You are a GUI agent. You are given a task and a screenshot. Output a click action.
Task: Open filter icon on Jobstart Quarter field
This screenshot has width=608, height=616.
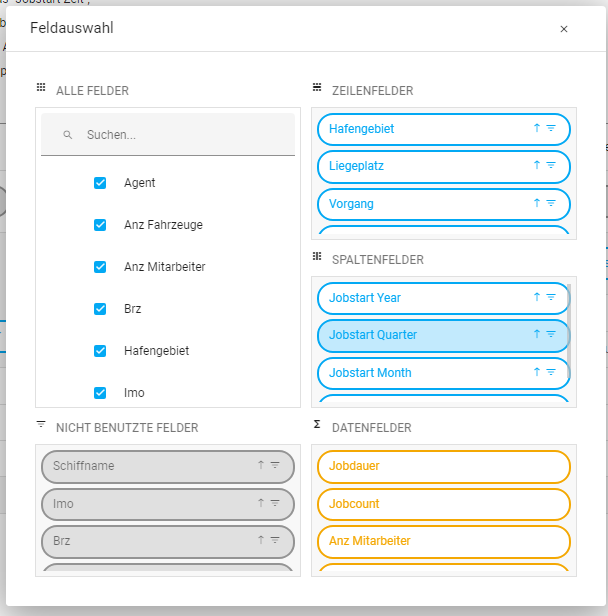551,335
